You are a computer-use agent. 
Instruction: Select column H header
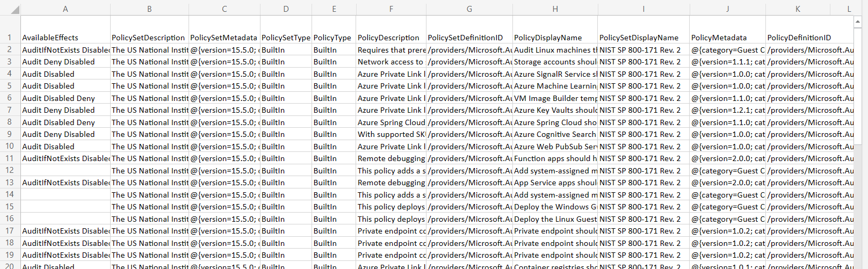555,9
